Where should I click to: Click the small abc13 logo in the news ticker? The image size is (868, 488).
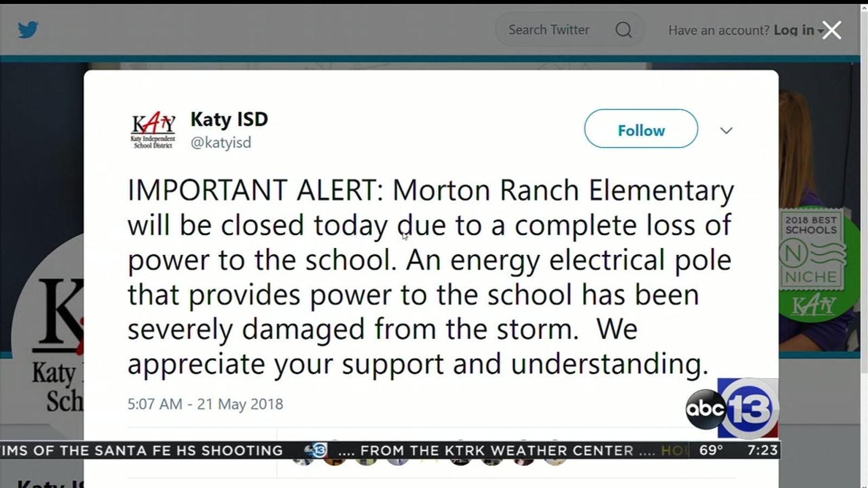[307, 451]
